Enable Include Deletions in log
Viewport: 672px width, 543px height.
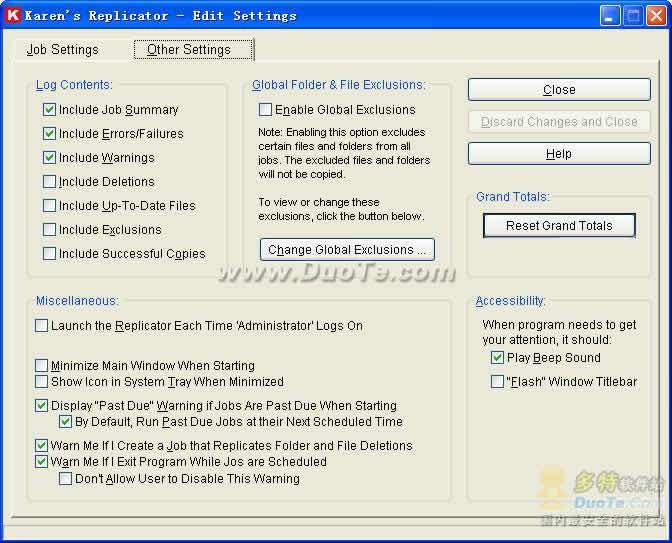click(x=49, y=182)
